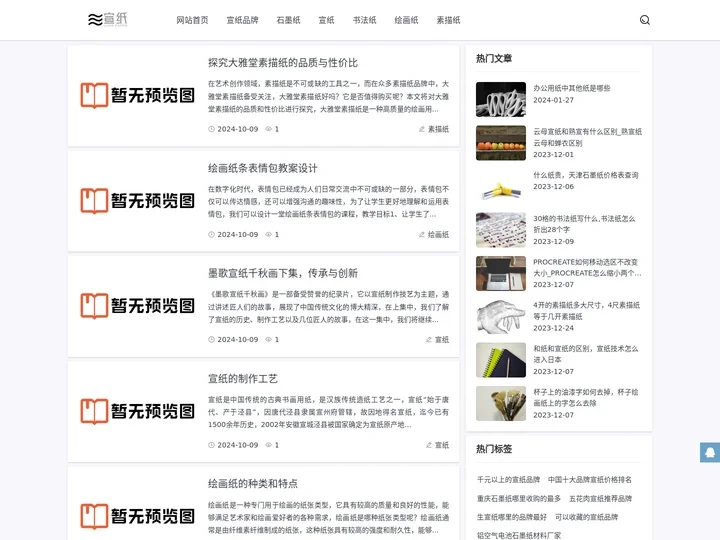This screenshot has width=720, height=540.
Task: Click thumbnail for 办公用纸中其他纸是哪些
Action: tap(501, 99)
